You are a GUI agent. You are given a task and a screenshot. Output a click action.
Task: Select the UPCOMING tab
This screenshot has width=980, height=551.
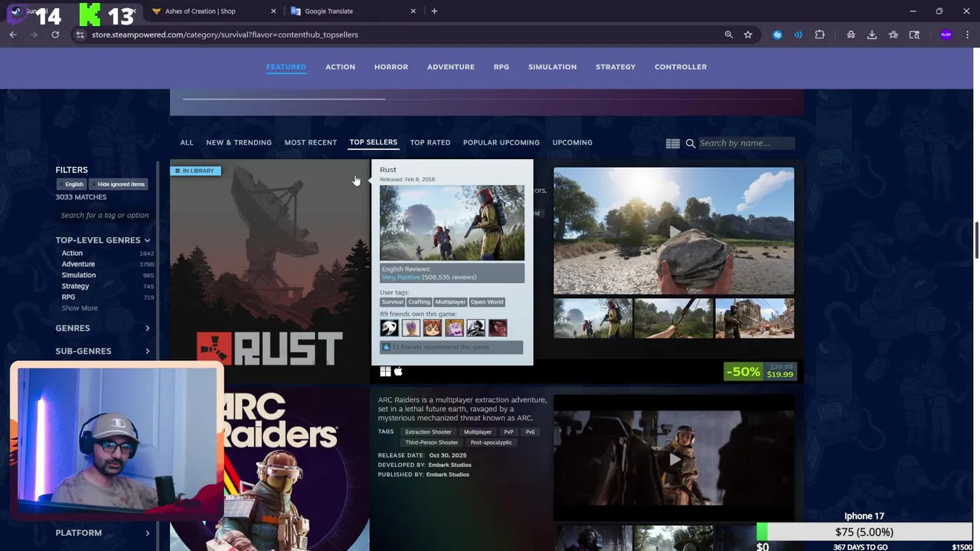coord(573,142)
